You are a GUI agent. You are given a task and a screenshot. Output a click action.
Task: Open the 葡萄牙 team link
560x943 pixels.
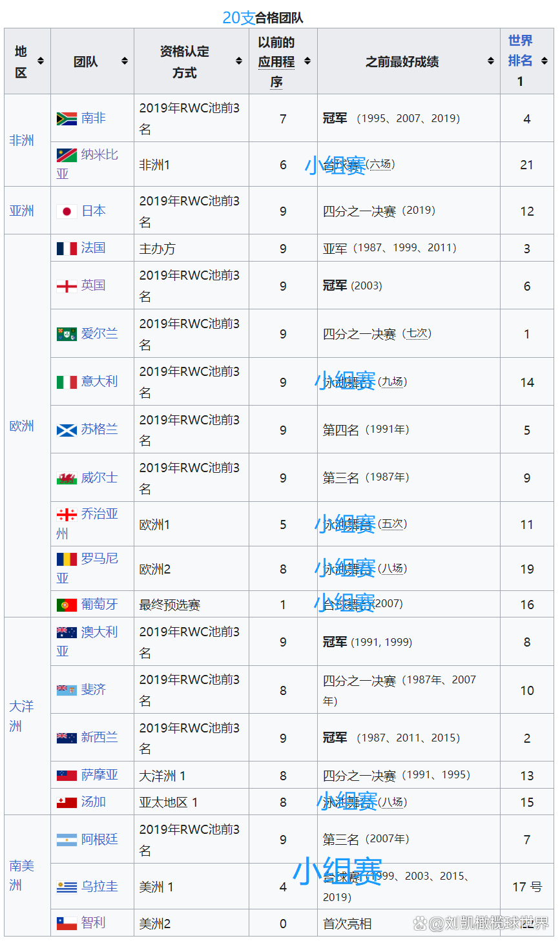(x=99, y=604)
